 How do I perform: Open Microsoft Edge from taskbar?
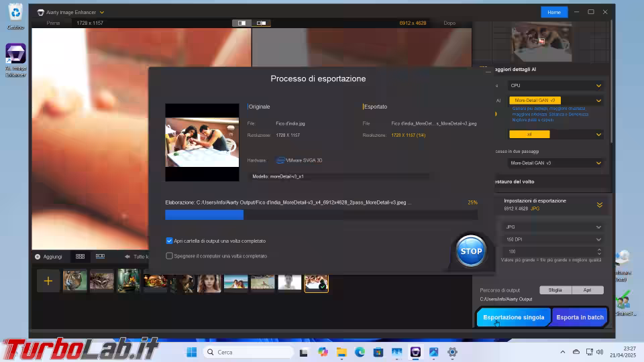pyautogui.click(x=360, y=352)
